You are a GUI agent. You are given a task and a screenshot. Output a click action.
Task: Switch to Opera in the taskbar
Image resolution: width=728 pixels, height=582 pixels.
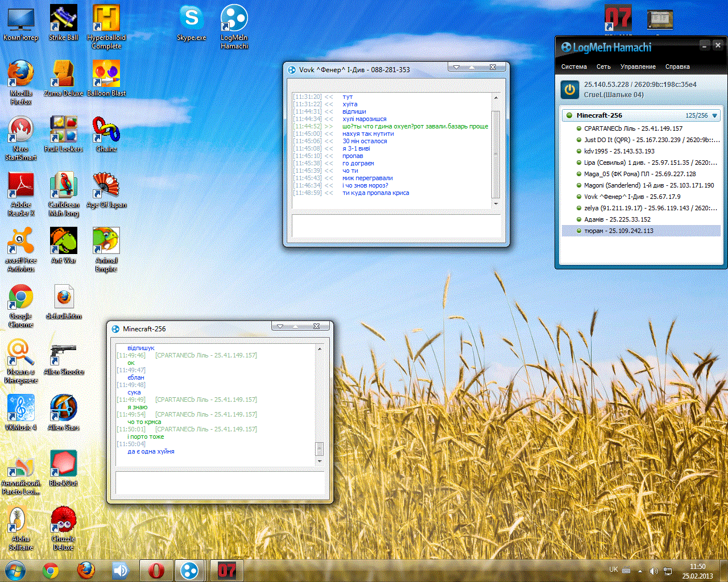tap(155, 570)
